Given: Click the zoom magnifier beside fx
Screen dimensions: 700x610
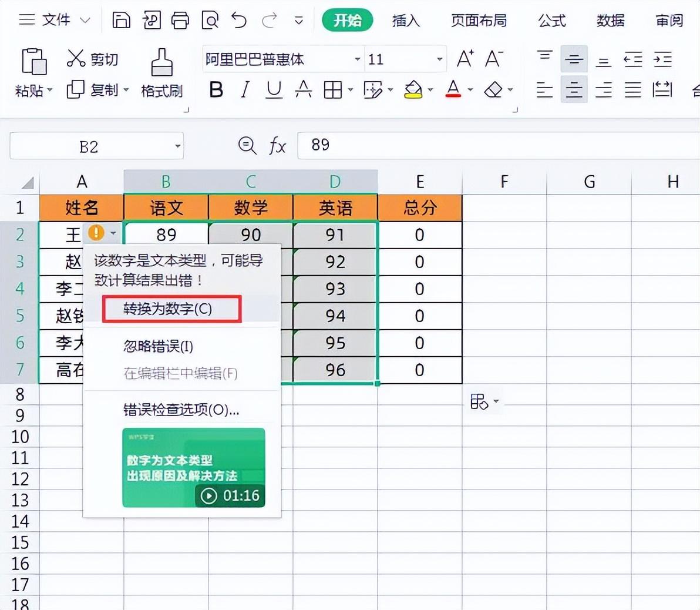Looking at the screenshot, I should [247, 146].
